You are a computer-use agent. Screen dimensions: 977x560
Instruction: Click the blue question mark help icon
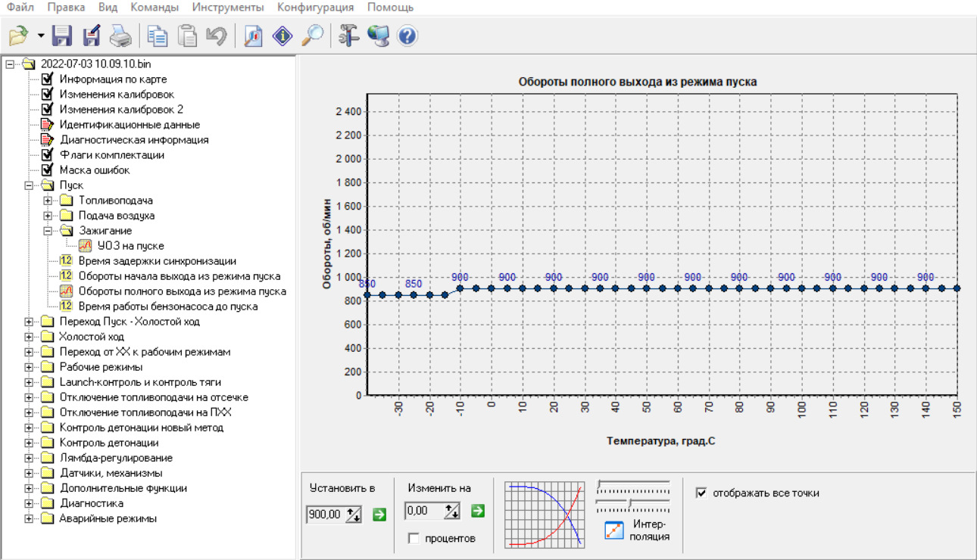(x=407, y=36)
